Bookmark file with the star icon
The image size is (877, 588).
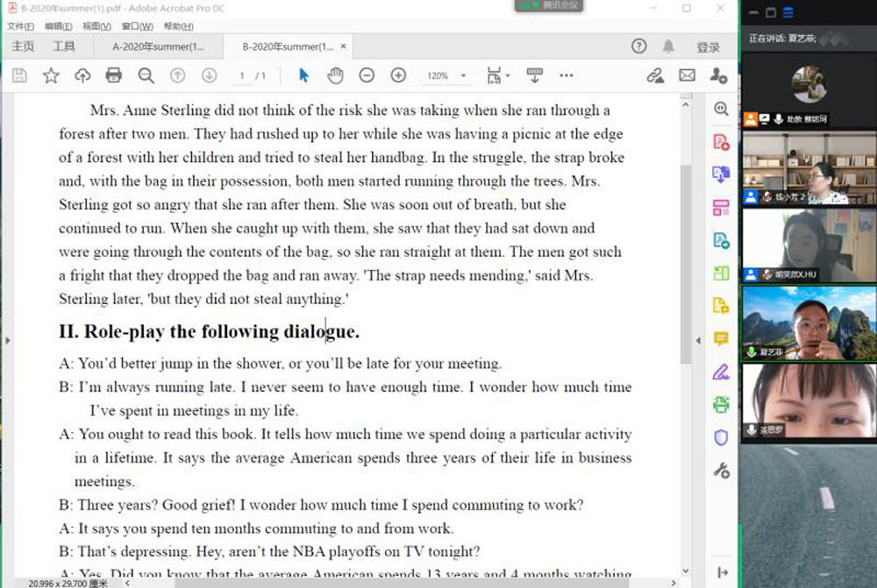tap(51, 76)
